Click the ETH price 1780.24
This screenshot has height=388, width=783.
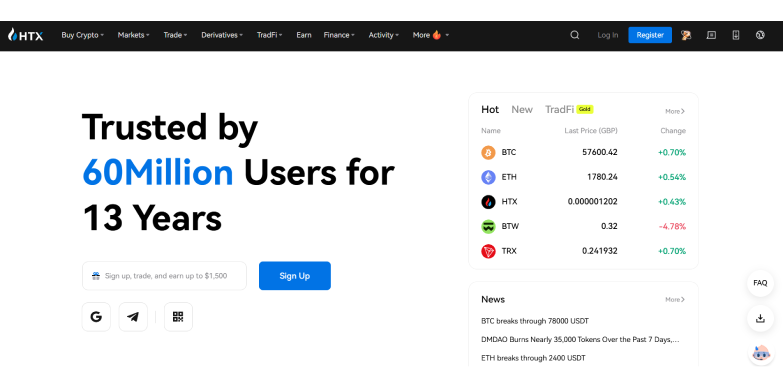[602, 177]
